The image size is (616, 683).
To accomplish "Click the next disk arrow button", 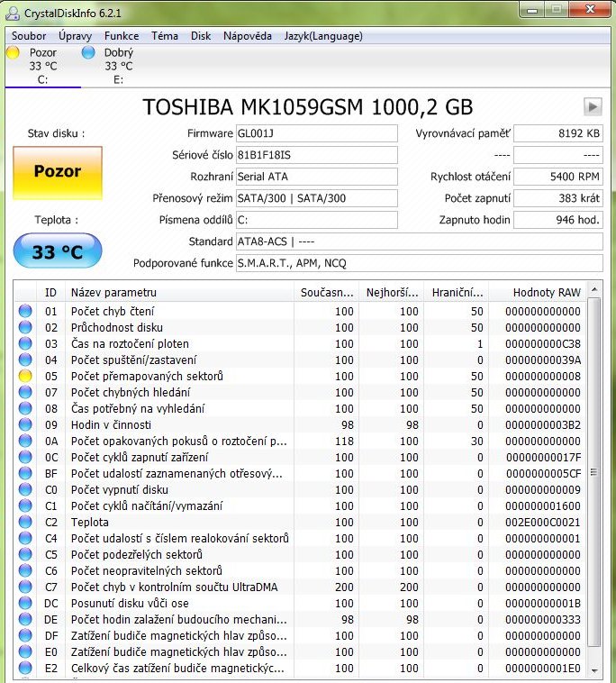I will pos(592,106).
